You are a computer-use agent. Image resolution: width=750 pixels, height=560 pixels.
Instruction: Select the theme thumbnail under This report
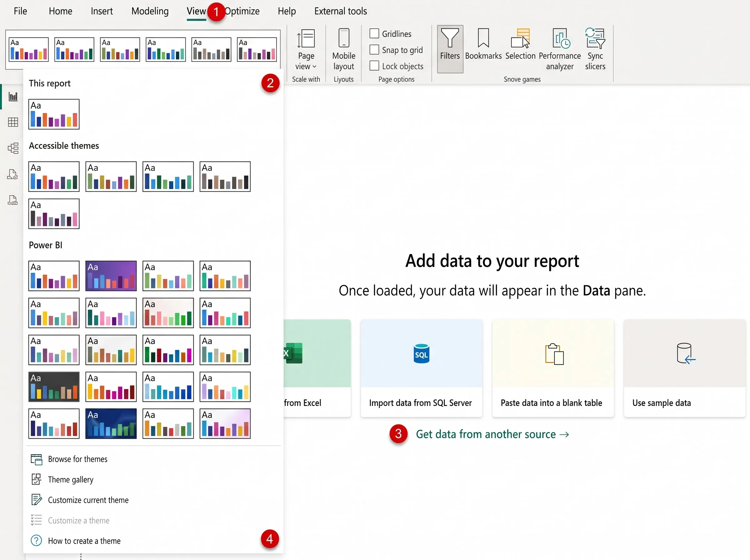tap(54, 114)
